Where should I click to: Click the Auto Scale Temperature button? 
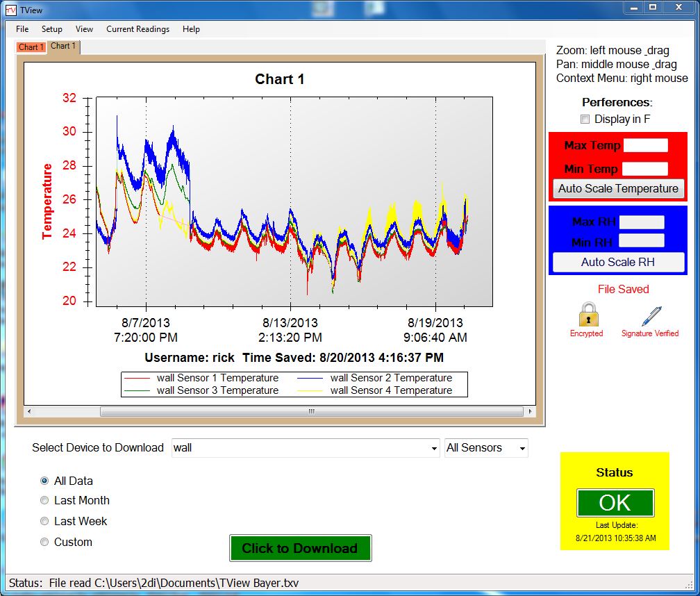click(x=618, y=188)
